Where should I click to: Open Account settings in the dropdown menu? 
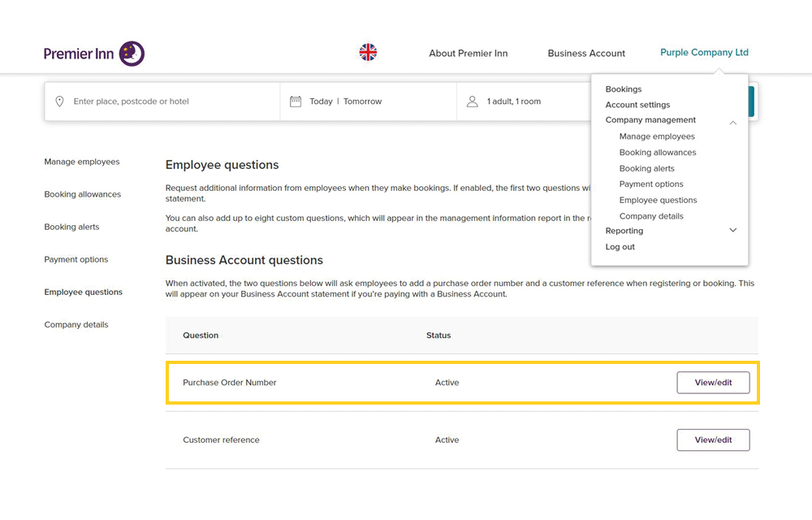point(637,105)
